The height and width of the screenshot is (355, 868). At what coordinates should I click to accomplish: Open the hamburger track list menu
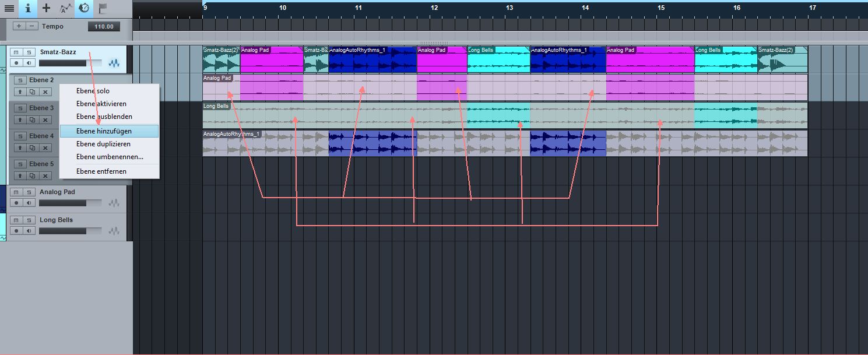coord(9,8)
